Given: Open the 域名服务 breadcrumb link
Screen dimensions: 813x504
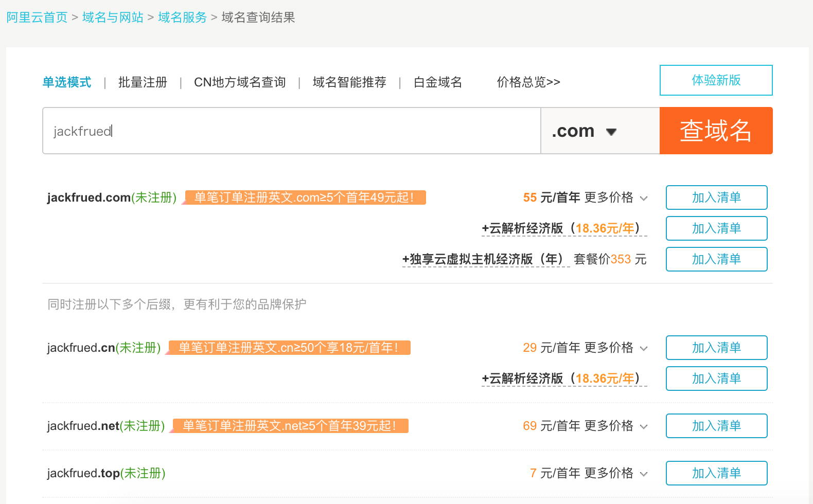Looking at the screenshot, I should (182, 17).
